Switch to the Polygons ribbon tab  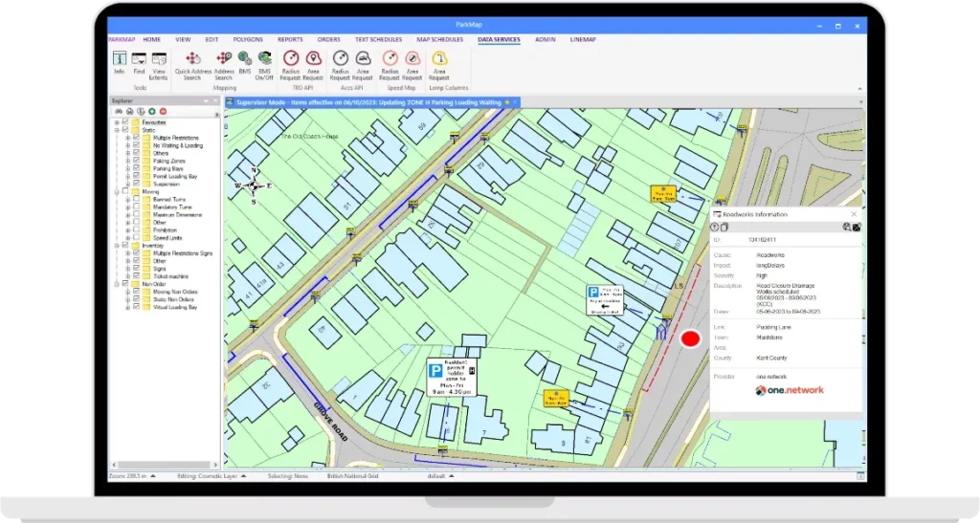[250, 40]
